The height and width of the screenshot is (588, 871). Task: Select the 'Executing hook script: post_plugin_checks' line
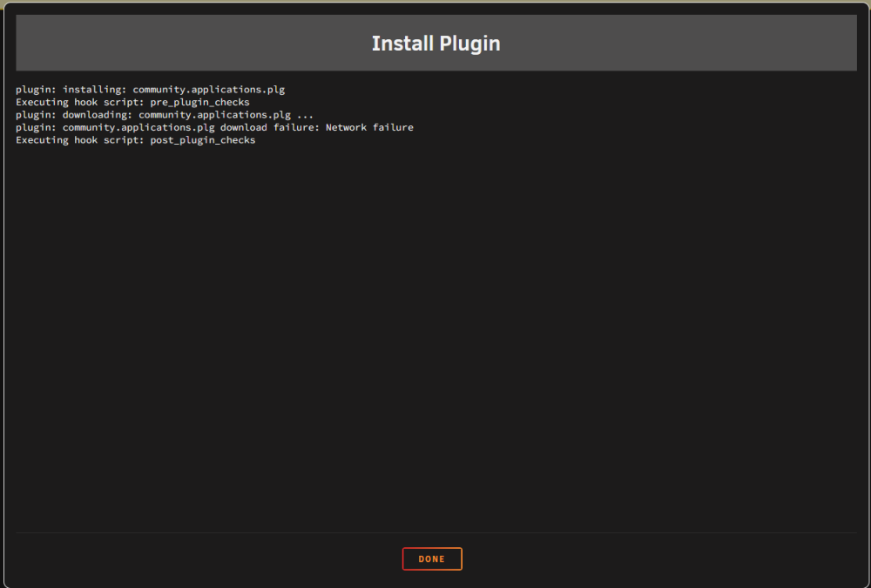pos(136,140)
